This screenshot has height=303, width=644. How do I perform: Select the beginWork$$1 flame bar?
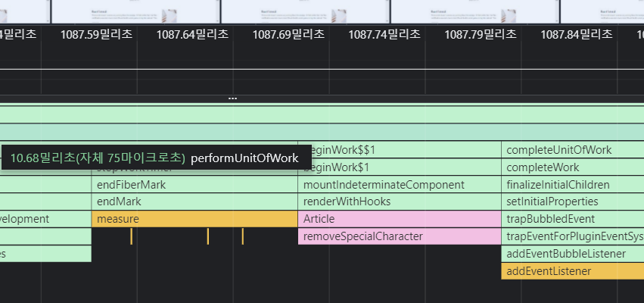coord(400,150)
